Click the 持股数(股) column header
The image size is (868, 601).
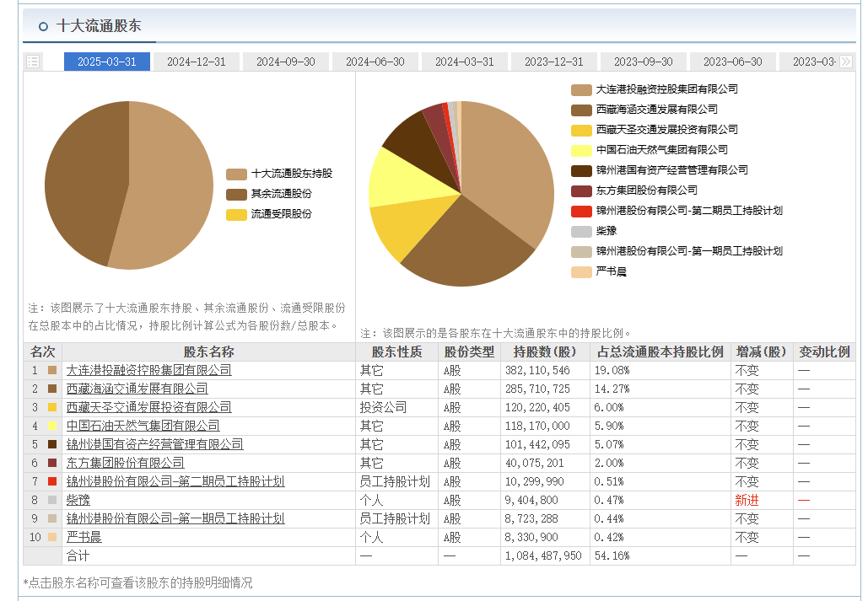click(x=545, y=352)
